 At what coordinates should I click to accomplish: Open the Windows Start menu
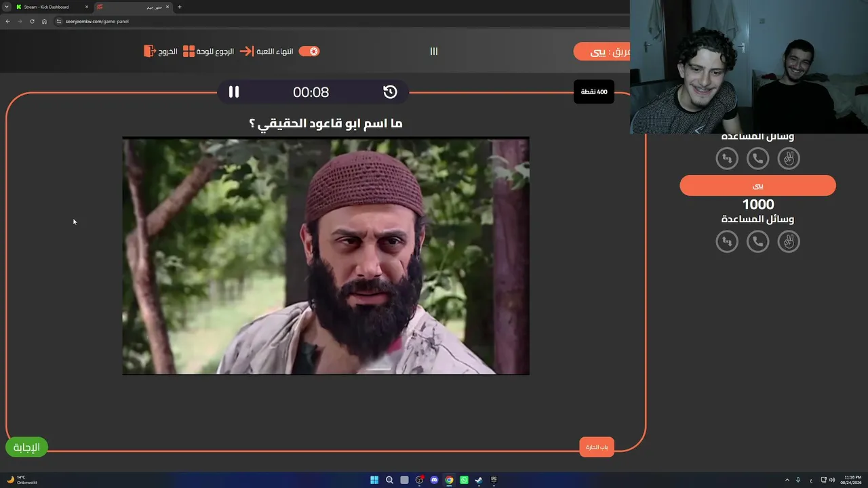coord(374,480)
